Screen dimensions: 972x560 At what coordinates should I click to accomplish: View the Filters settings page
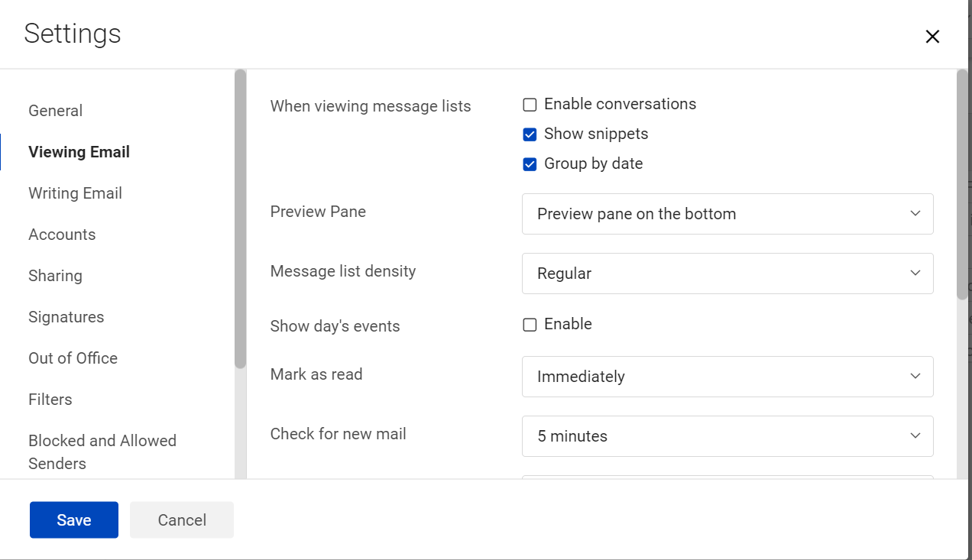click(x=50, y=399)
